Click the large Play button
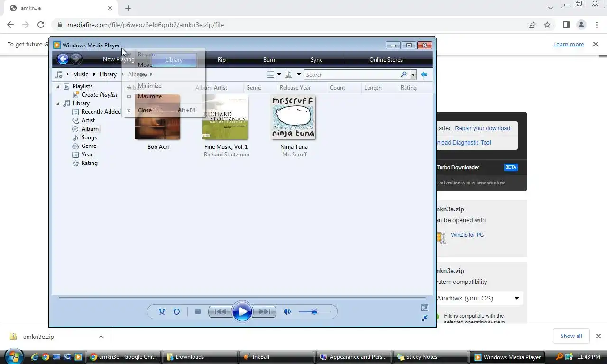The width and height of the screenshot is (607, 364). pos(242,311)
